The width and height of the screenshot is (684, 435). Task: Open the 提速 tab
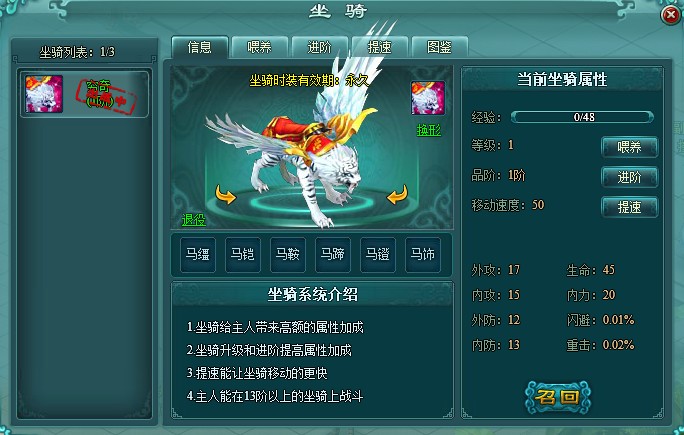[380, 47]
